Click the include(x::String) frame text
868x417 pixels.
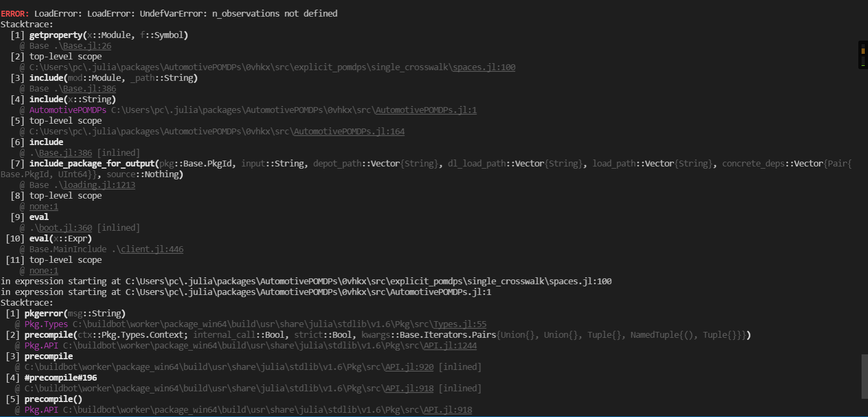[73, 100]
